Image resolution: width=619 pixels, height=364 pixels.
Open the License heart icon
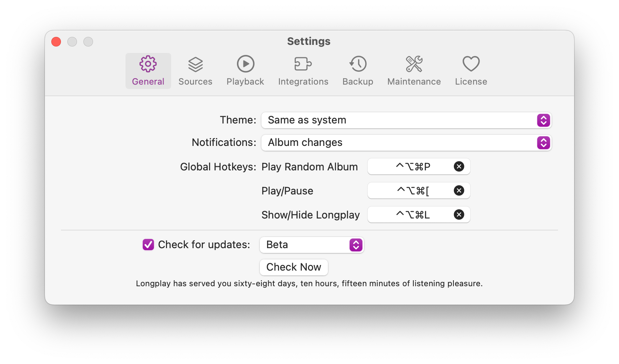(471, 64)
